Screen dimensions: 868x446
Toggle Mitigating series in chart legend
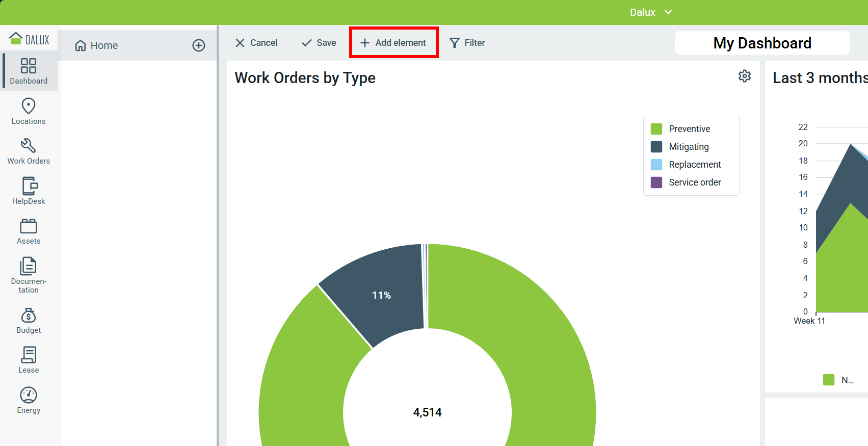tap(688, 147)
